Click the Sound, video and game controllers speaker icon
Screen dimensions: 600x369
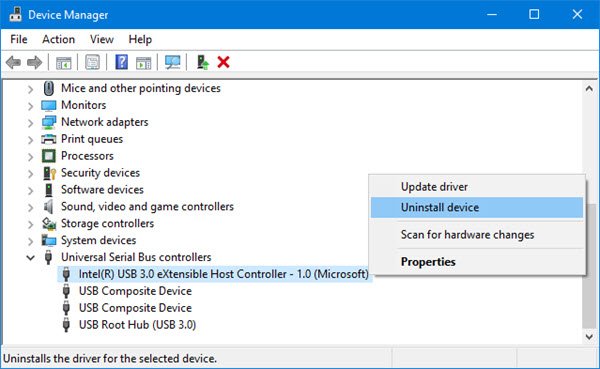[48, 207]
